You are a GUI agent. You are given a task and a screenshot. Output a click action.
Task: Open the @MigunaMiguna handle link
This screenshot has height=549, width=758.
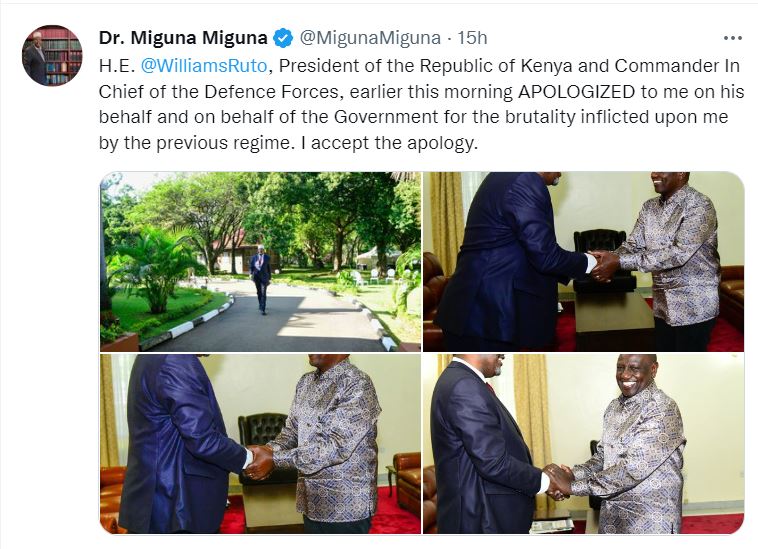[x=370, y=38]
